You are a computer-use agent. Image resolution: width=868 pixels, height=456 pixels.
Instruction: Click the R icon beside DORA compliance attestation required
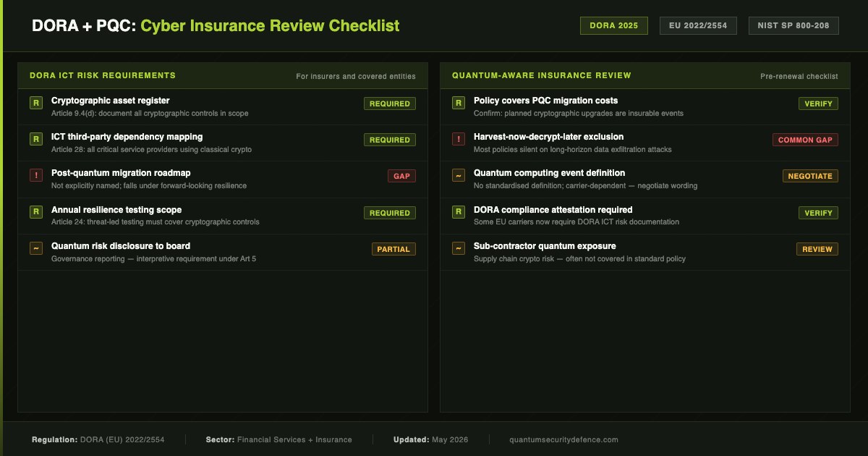coord(459,212)
